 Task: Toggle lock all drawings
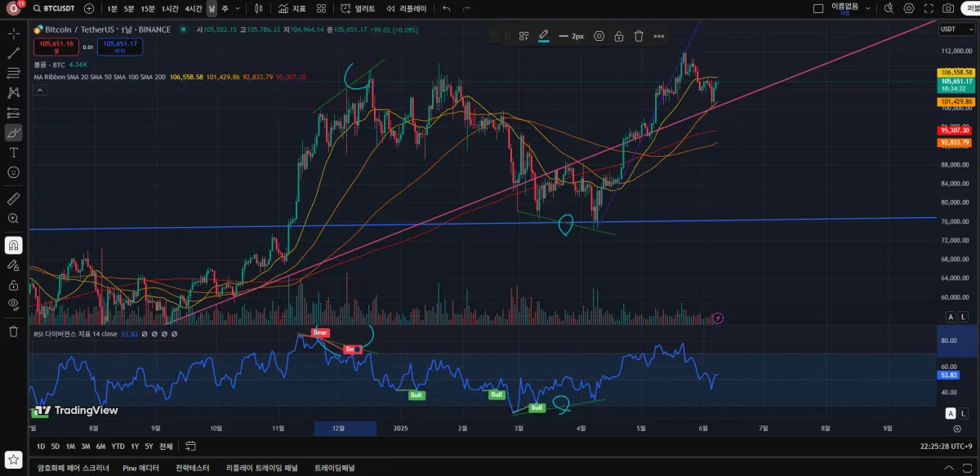pos(13,285)
